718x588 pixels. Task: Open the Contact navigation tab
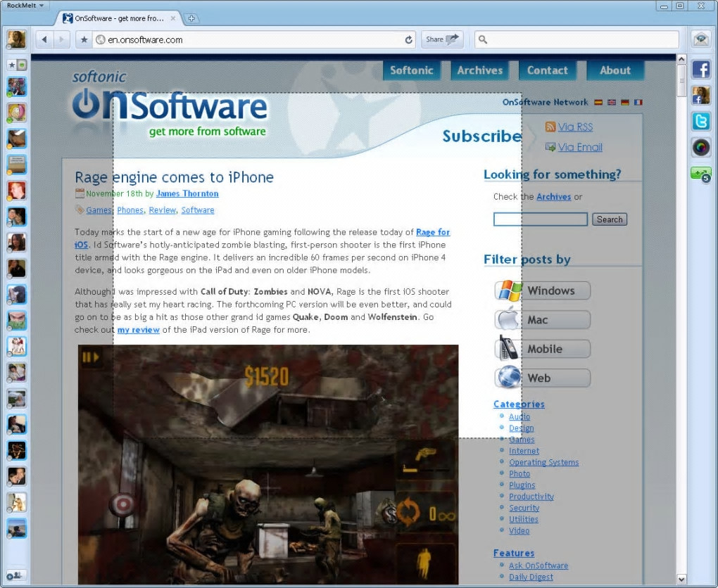547,70
